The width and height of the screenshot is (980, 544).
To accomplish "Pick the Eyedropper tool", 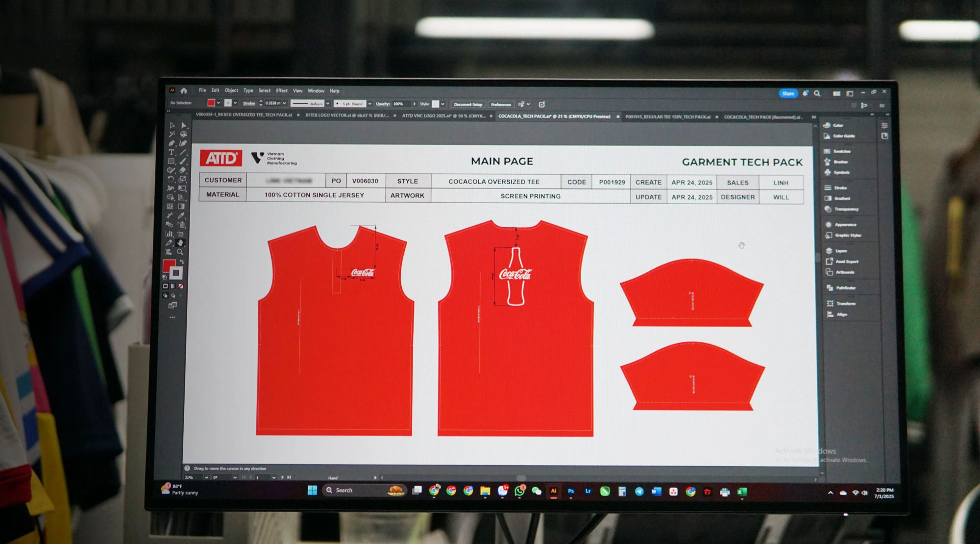I will 181,215.
